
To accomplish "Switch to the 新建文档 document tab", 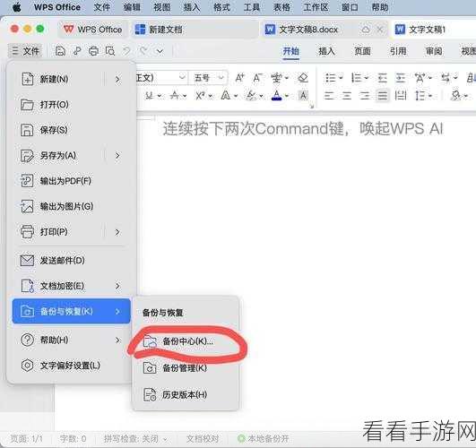I will 195,30.
